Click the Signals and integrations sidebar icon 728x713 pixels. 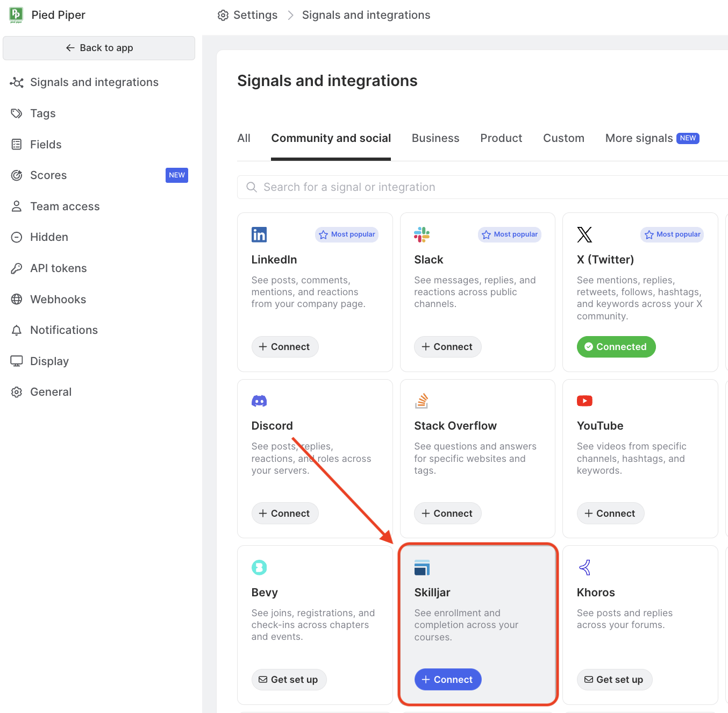pyautogui.click(x=17, y=82)
